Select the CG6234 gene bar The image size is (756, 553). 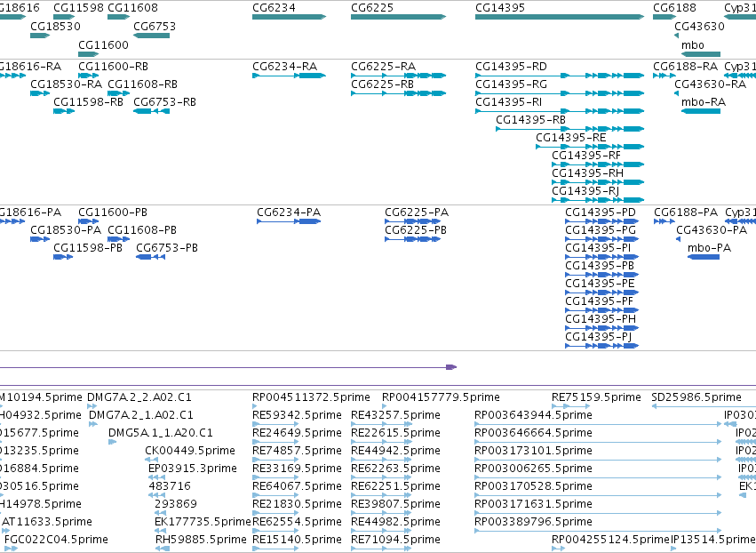(289, 17)
